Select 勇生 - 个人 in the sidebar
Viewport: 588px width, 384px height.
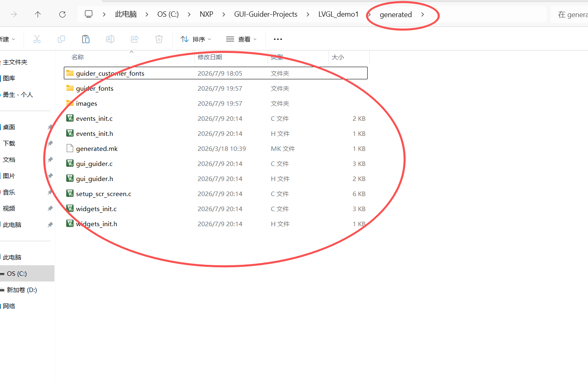pyautogui.click(x=18, y=94)
